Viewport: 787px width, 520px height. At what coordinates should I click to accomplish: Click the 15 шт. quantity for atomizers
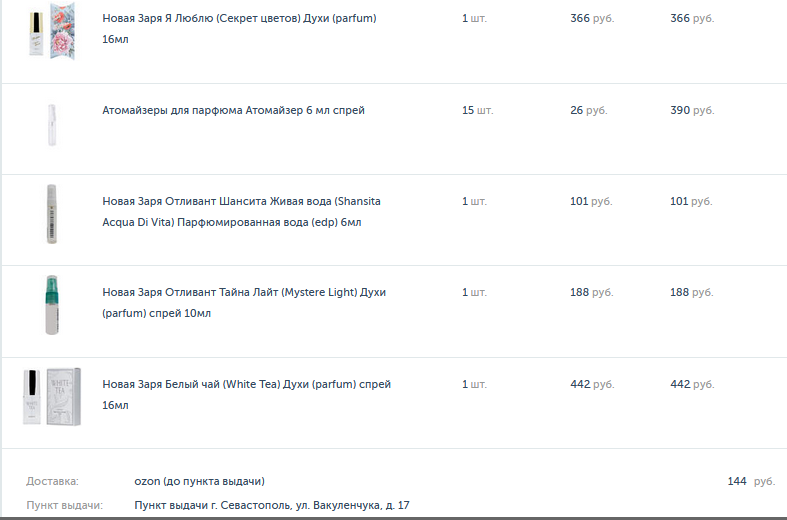point(477,110)
